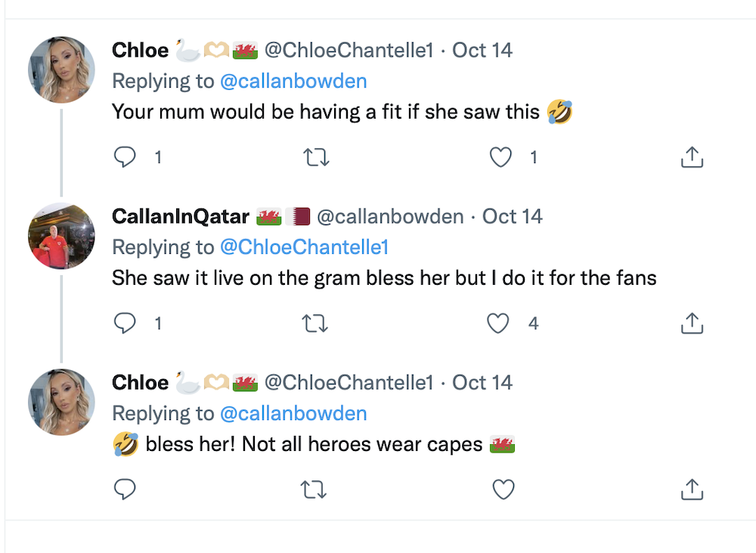
Task: Reply to Chloe's first tweet about mum
Action: [x=125, y=157]
